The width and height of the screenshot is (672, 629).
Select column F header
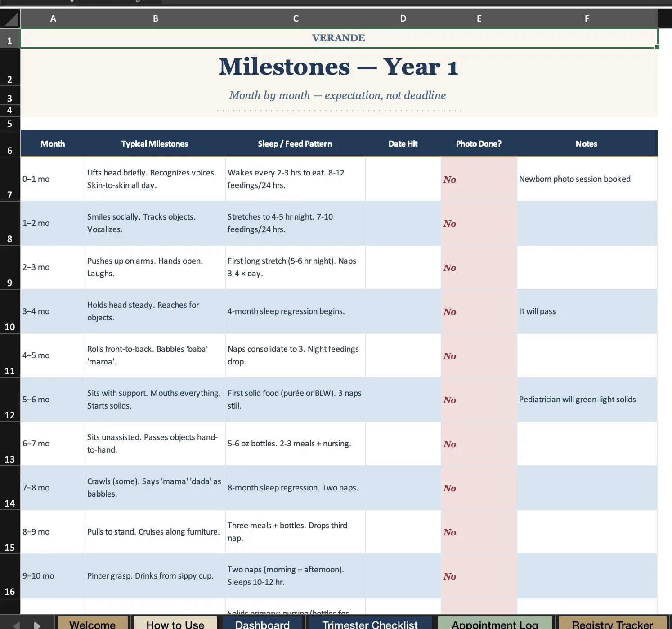(587, 18)
